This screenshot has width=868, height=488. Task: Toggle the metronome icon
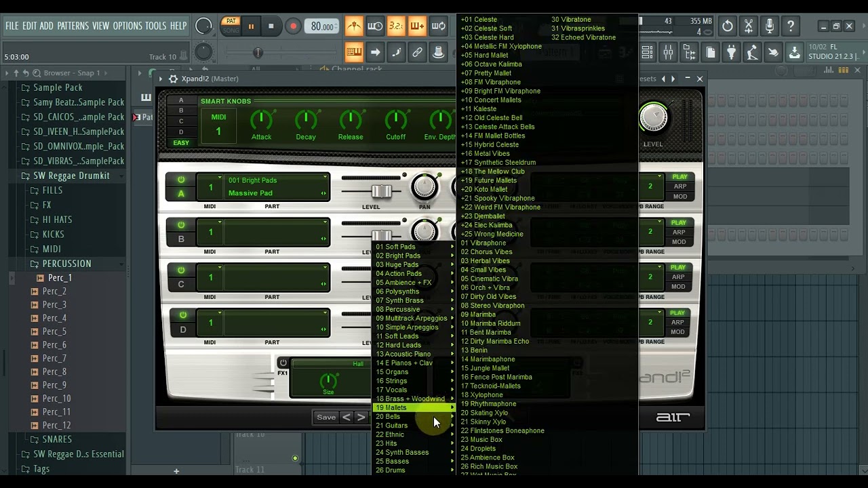[x=354, y=26]
